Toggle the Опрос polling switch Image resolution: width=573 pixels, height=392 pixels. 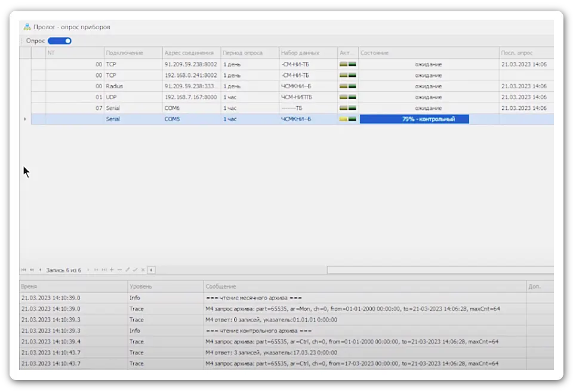[x=59, y=41]
